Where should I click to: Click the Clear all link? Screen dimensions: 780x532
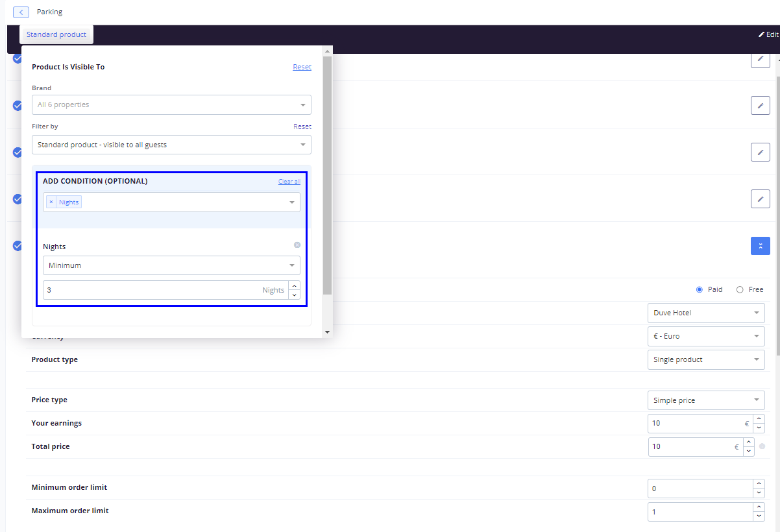pyautogui.click(x=289, y=182)
